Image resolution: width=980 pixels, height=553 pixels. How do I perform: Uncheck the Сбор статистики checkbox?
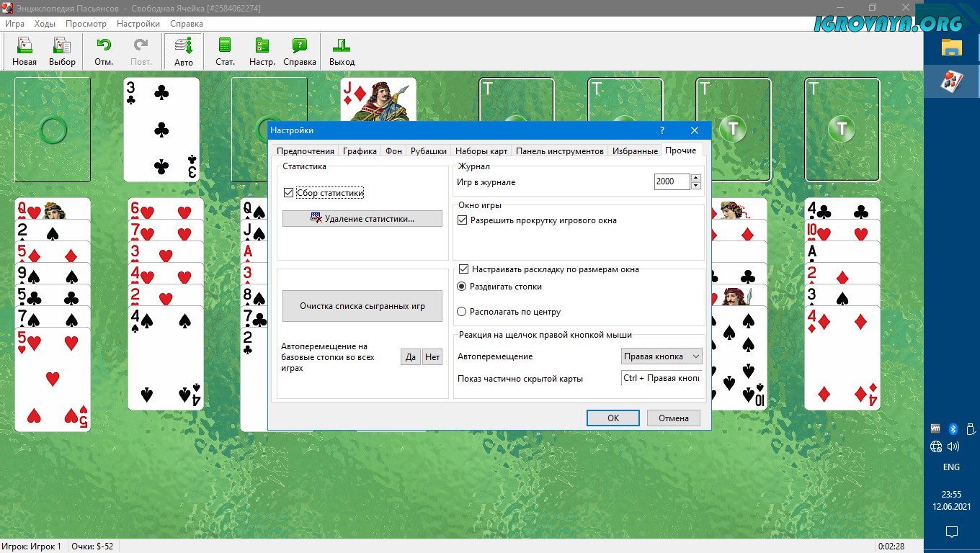point(289,193)
